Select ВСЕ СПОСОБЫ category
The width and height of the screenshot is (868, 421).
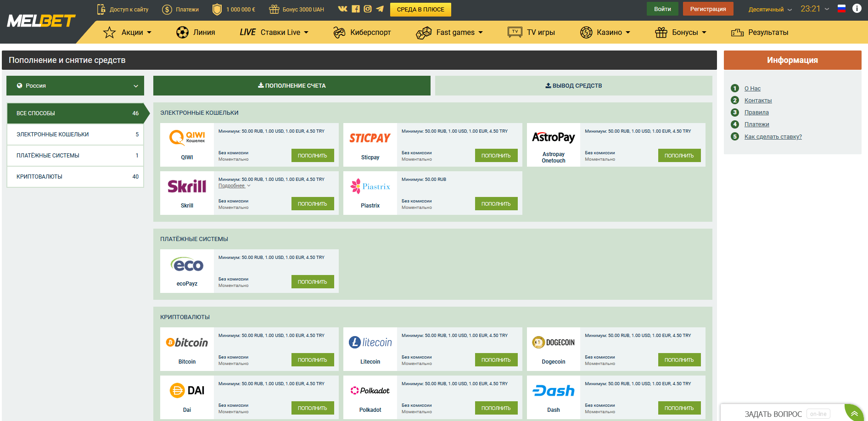tap(76, 113)
